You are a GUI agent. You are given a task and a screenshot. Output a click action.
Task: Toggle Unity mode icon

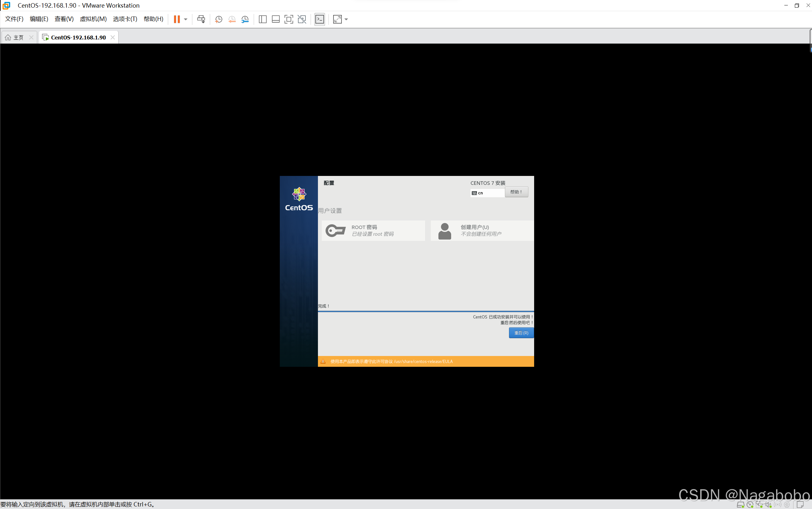click(x=302, y=19)
